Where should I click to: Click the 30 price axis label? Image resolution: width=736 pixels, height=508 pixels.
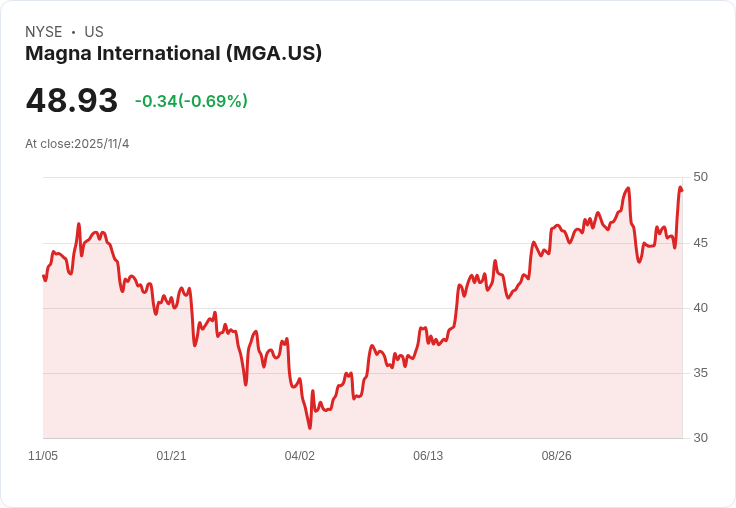(x=700, y=438)
